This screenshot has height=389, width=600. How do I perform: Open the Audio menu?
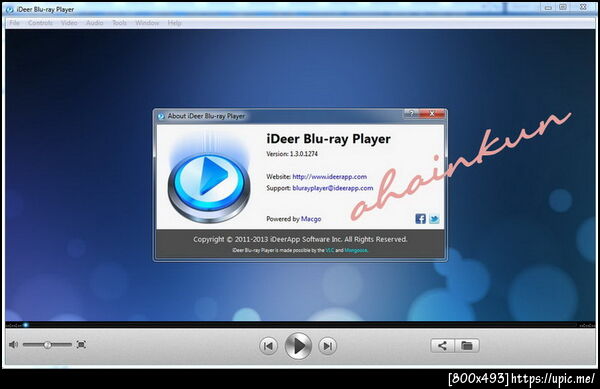[x=95, y=23]
